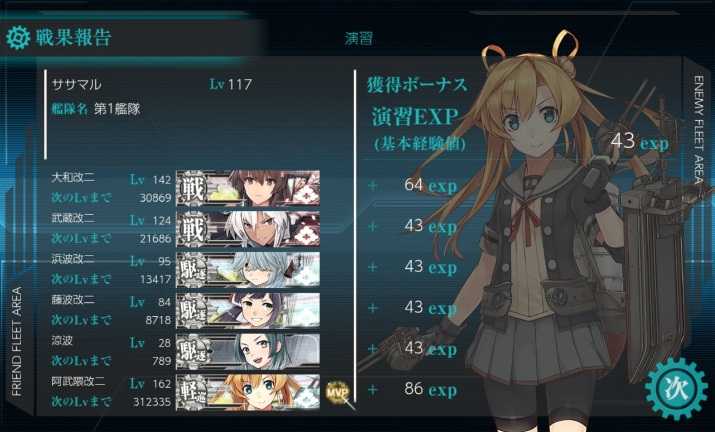Click the ENEMY FLEET AREA side tab
The height and width of the screenshot is (432, 715).
699,130
